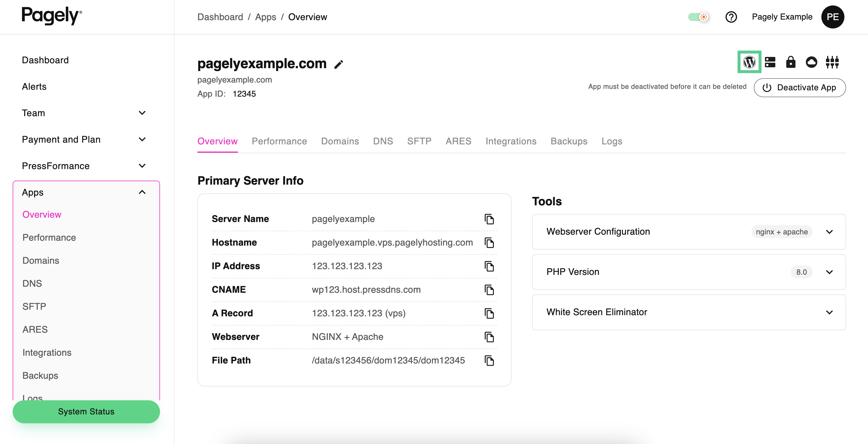Select SFTP under Apps in sidebar
This screenshot has height=444, width=868.
tap(34, 307)
